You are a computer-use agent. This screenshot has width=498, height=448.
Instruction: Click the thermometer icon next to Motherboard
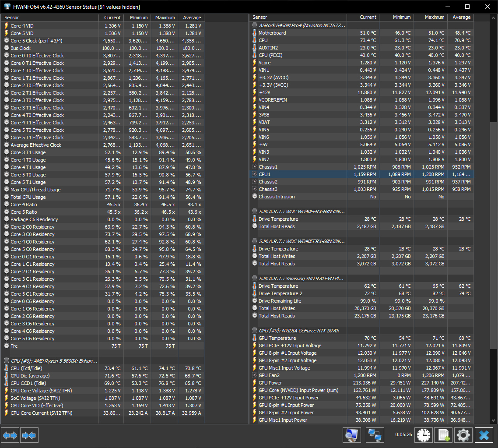click(x=254, y=33)
